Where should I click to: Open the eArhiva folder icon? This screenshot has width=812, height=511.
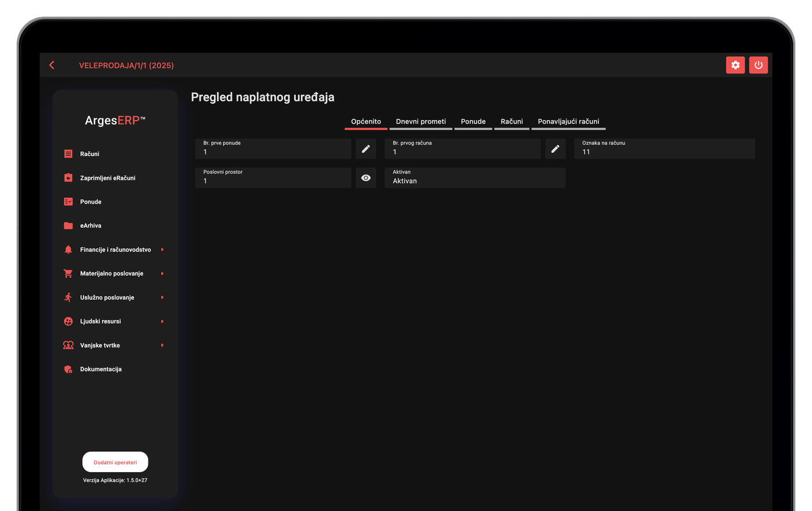tap(68, 226)
